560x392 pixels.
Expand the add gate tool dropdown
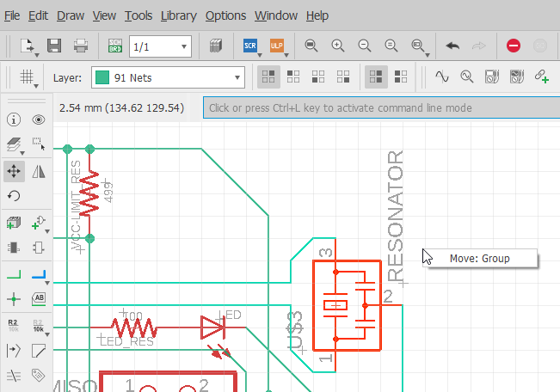(x=47, y=231)
